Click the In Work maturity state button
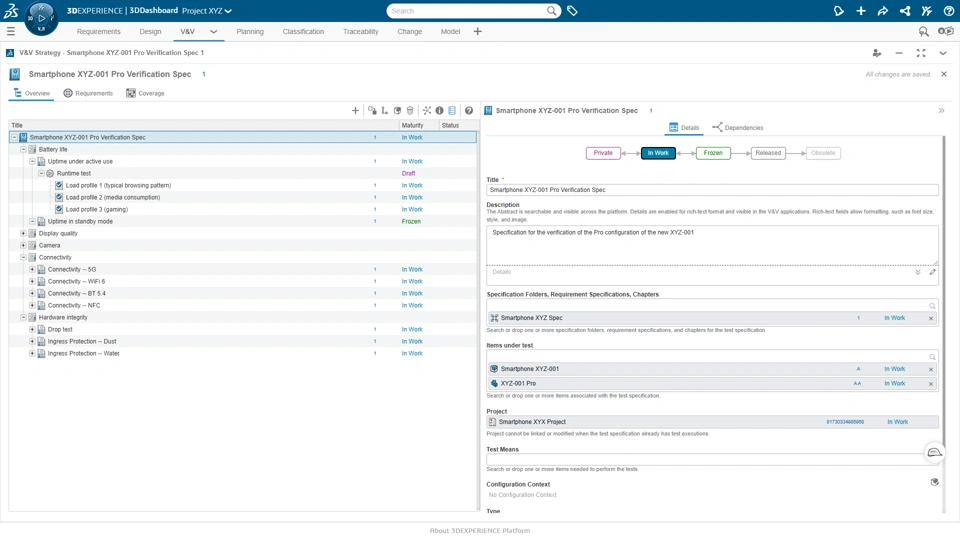Screen dimensions: 960x540 click(658, 153)
